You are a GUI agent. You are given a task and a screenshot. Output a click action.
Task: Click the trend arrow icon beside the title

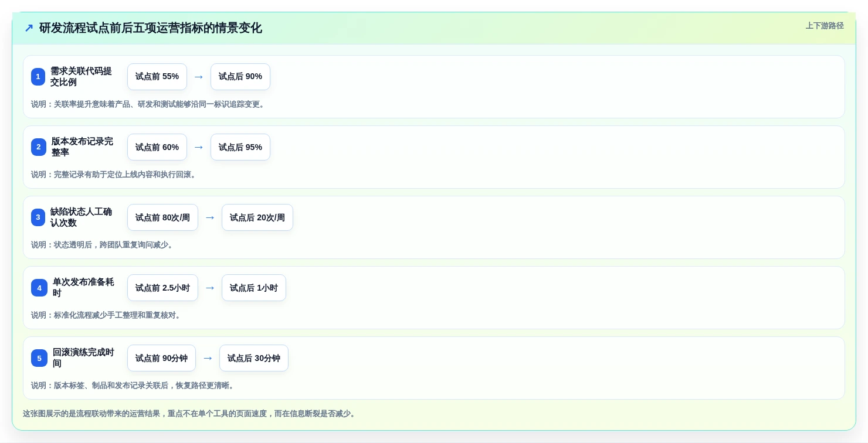pyautogui.click(x=29, y=28)
